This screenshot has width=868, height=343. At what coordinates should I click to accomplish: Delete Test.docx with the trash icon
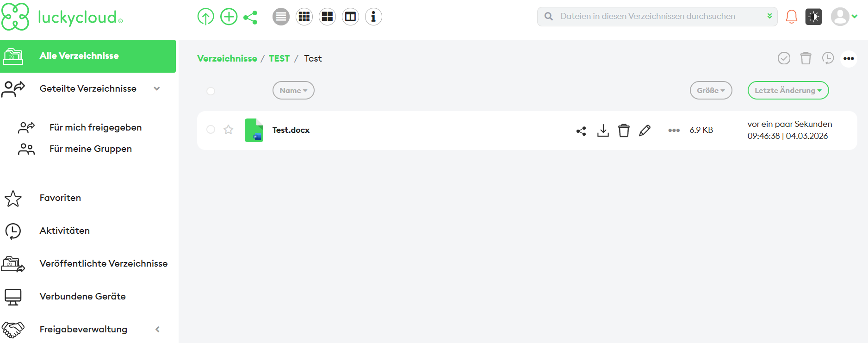(x=624, y=131)
